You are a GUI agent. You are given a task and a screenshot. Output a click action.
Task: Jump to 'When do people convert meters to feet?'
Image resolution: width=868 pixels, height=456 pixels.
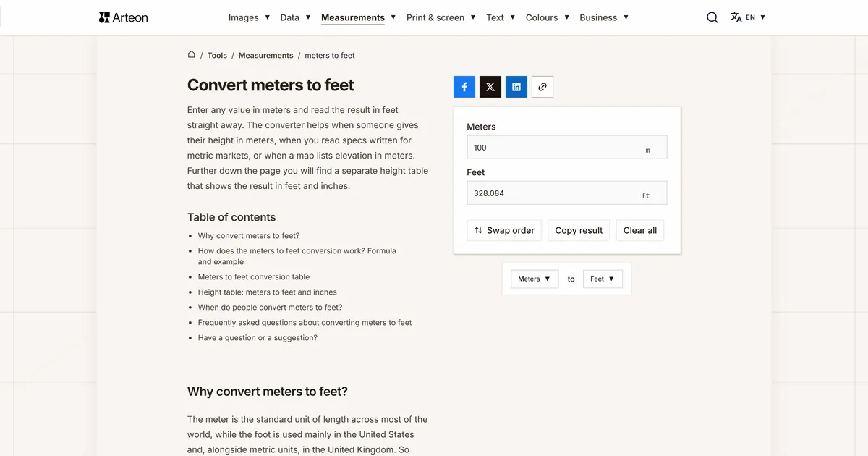[271, 307]
